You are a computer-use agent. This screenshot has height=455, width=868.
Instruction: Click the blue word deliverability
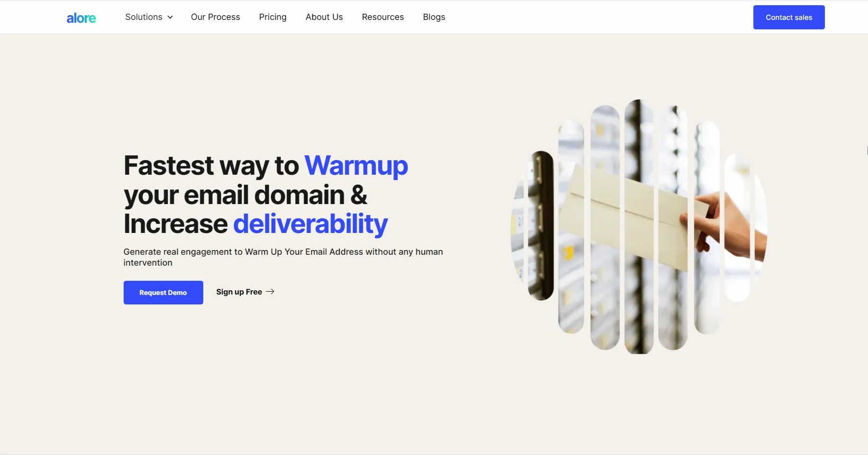click(310, 223)
